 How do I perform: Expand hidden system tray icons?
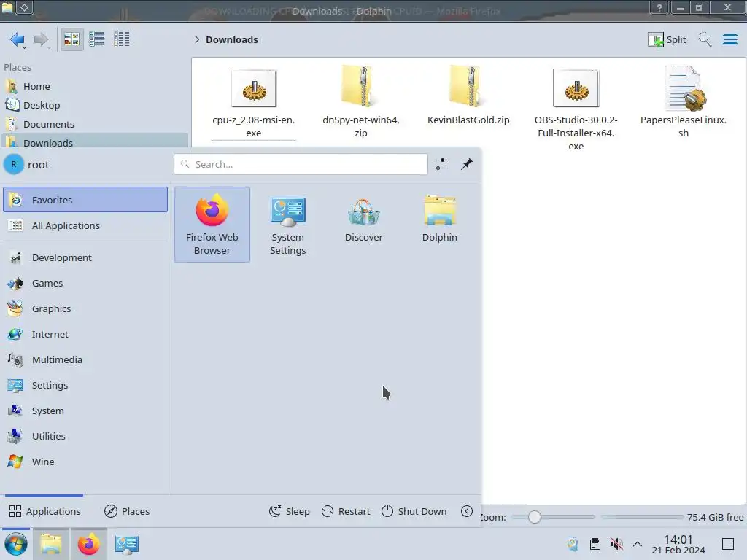point(638,544)
